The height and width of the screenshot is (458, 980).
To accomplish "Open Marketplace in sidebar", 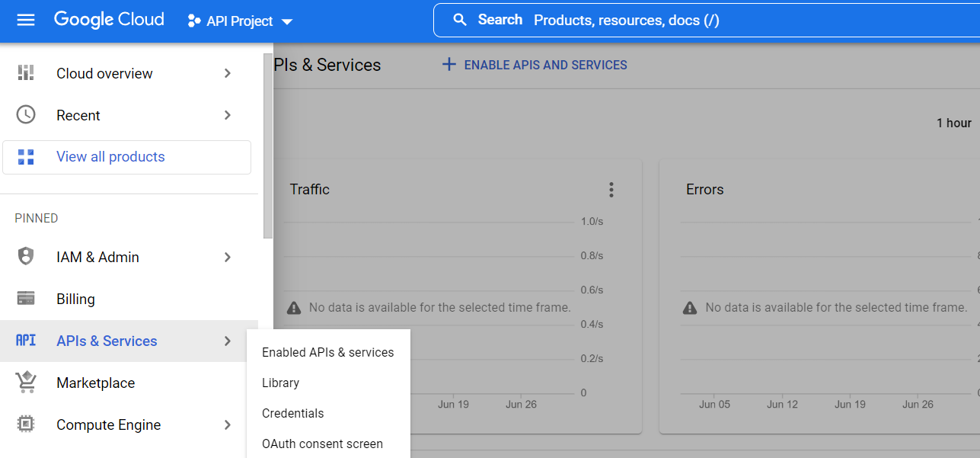I will (x=129, y=383).
